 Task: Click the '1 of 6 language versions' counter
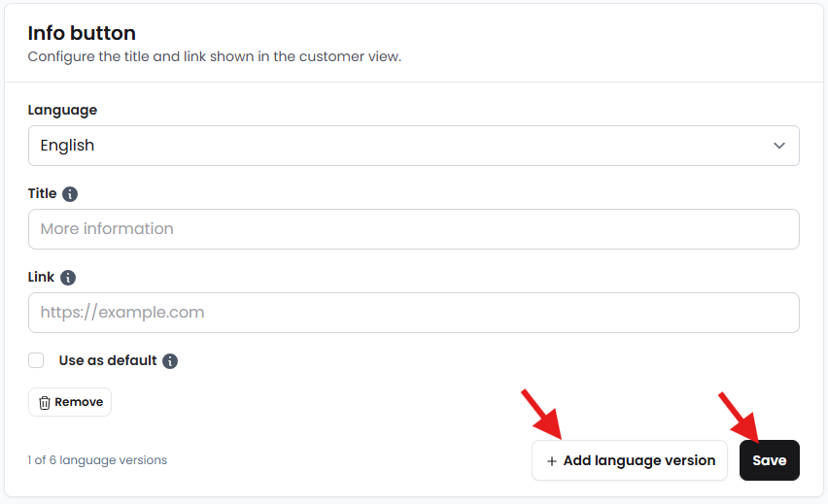[97, 460]
